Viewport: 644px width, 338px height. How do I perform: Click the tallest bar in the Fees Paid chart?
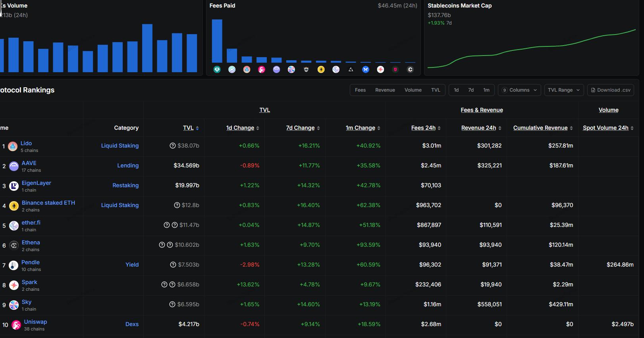(x=217, y=41)
